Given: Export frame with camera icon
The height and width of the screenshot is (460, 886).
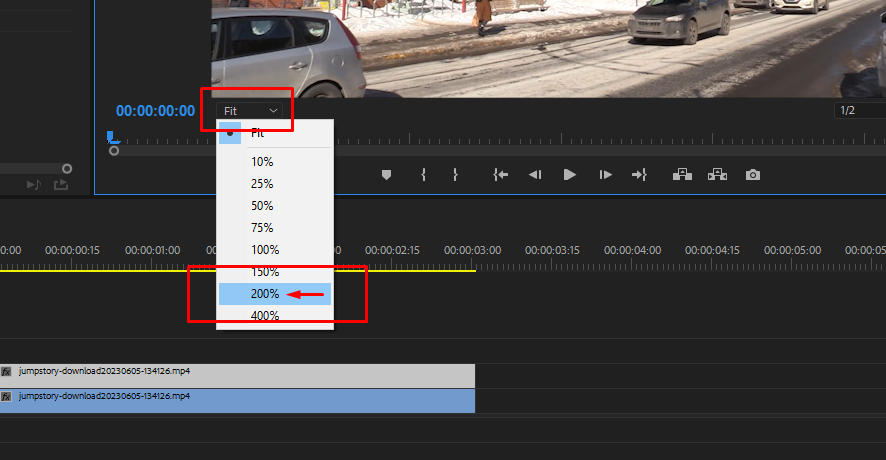Looking at the screenshot, I should coord(753,175).
